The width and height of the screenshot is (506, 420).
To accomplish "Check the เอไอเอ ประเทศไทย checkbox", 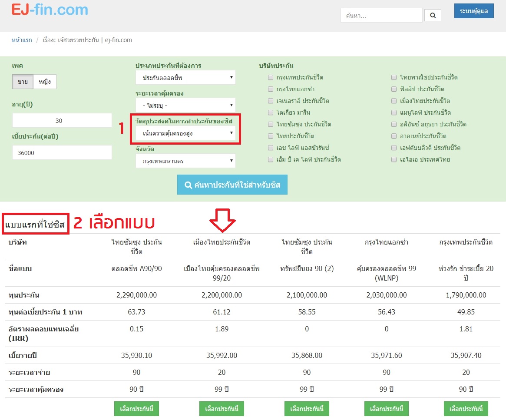I will click(394, 160).
